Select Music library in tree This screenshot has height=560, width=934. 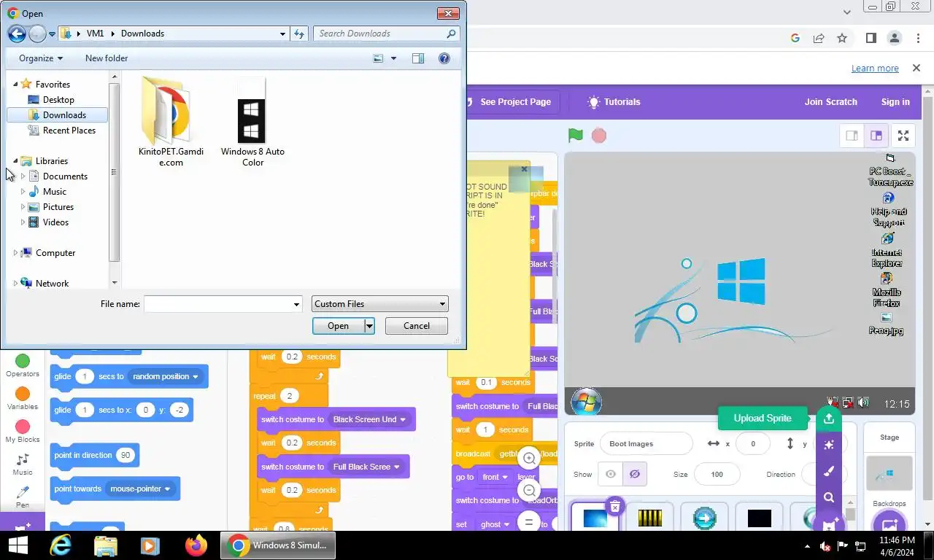[x=54, y=192]
